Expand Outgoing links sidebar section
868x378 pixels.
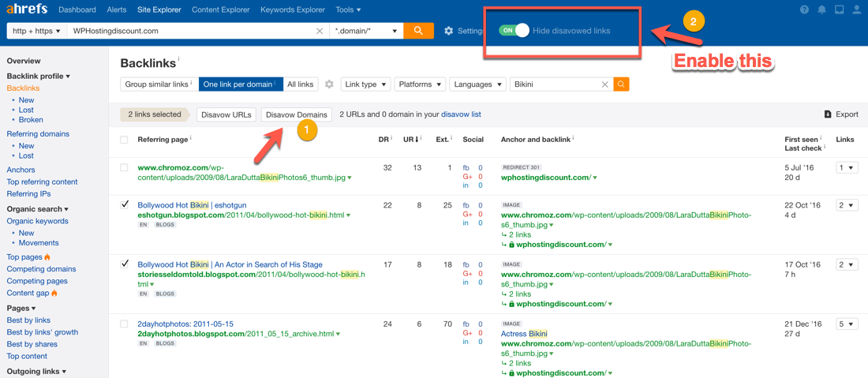(36, 372)
